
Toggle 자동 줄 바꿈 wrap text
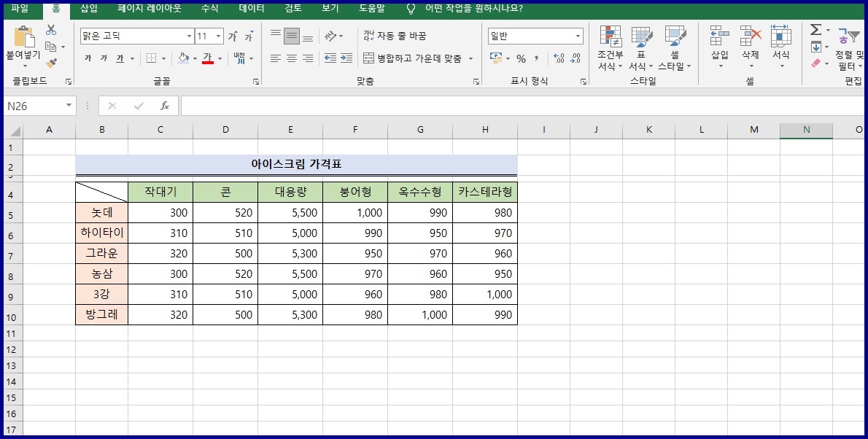pos(398,35)
